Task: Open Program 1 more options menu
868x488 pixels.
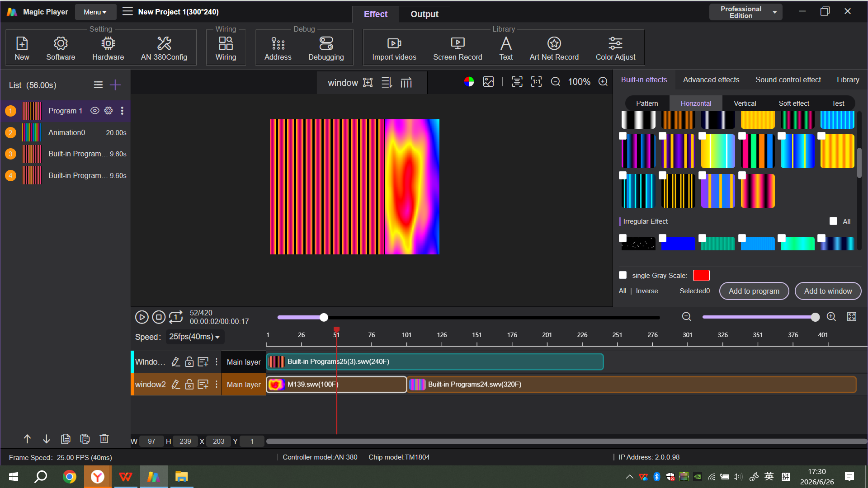Action: point(122,111)
